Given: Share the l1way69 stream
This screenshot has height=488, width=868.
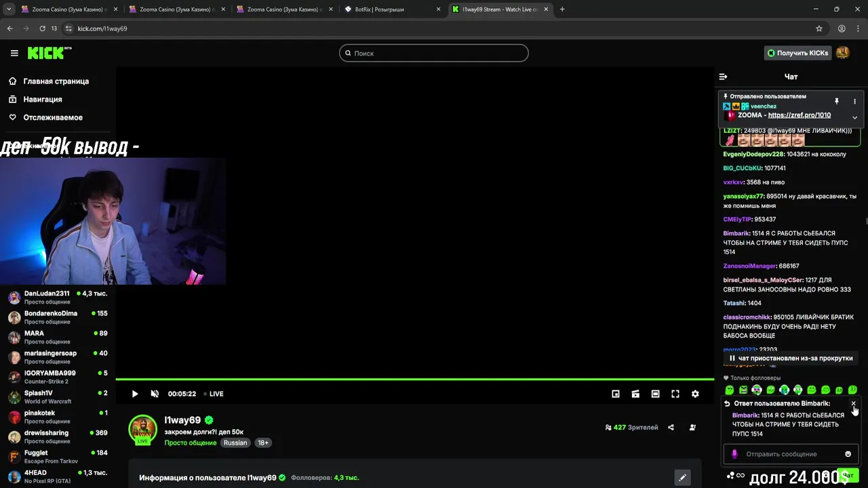Looking at the screenshot, I should [671, 428].
